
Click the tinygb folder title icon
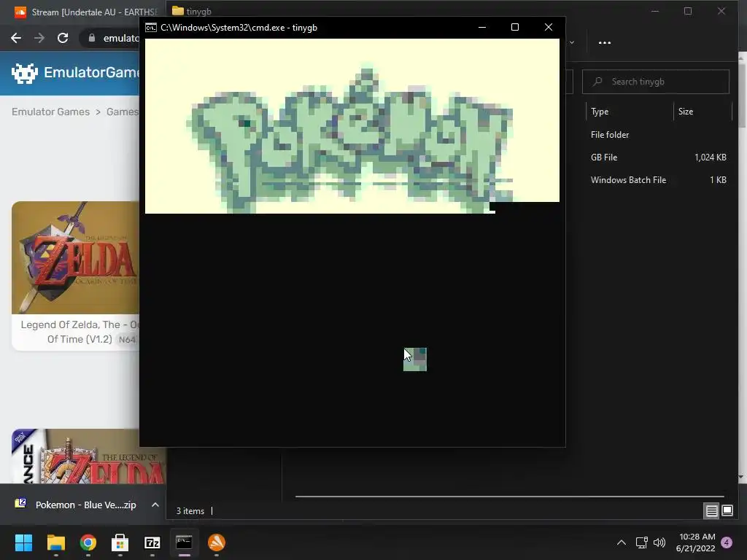click(x=178, y=10)
